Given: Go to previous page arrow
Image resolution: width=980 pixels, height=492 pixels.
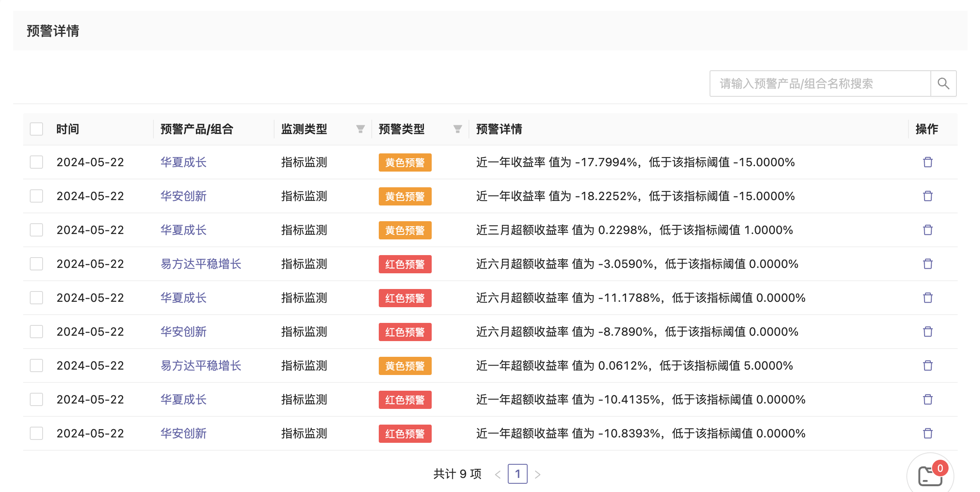Looking at the screenshot, I should click(498, 474).
